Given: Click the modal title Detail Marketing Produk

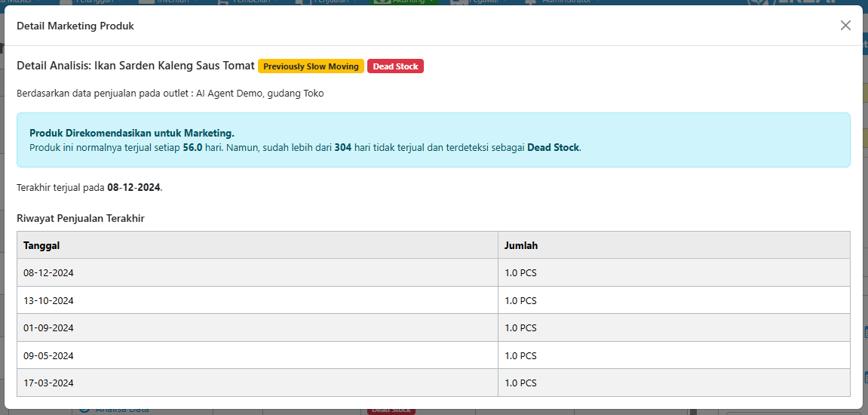Looking at the screenshot, I should pyautogui.click(x=75, y=26).
